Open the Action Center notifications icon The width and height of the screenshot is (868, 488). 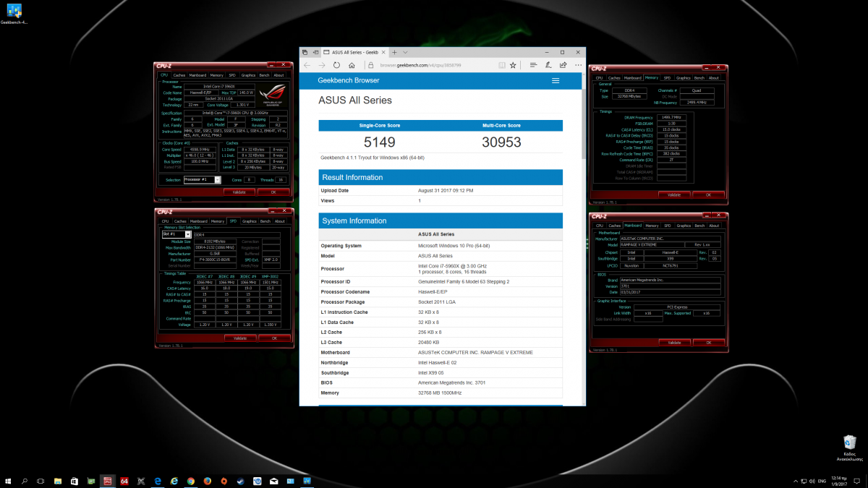pyautogui.click(x=858, y=481)
